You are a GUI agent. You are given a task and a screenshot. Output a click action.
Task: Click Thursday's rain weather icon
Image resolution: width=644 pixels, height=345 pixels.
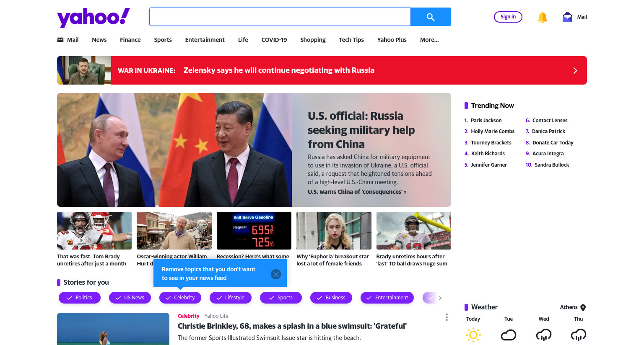(x=579, y=335)
